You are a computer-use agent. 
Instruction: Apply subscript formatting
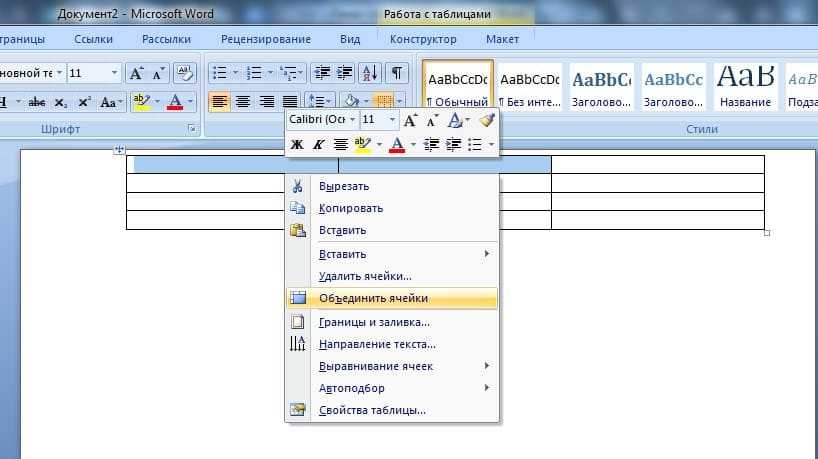point(61,102)
